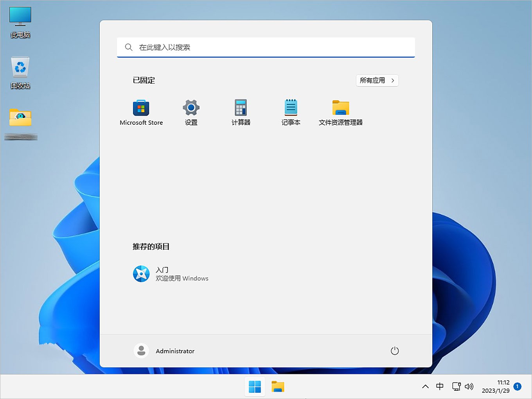Click the Start button on the taskbar
This screenshot has width=532, height=399.
click(255, 386)
